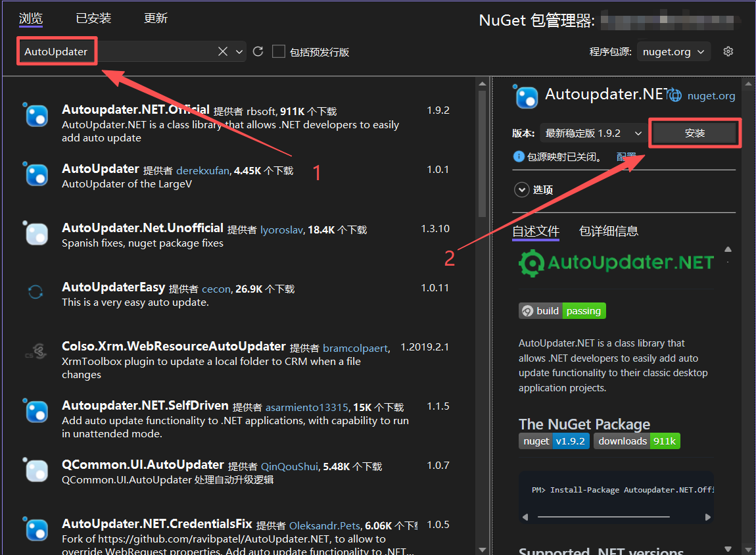Switch to the Browse tab
Screen dimensions: 756x555
click(31, 18)
